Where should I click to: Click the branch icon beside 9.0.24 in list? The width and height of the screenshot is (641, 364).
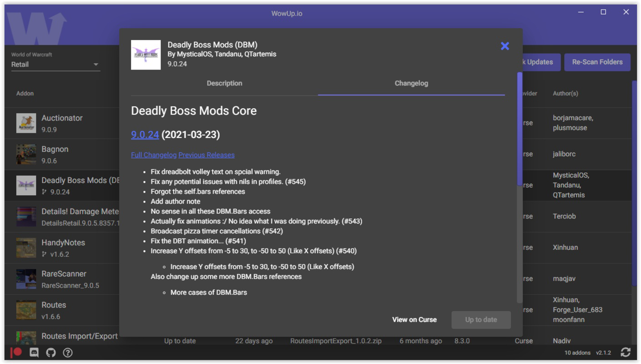pyautogui.click(x=44, y=192)
